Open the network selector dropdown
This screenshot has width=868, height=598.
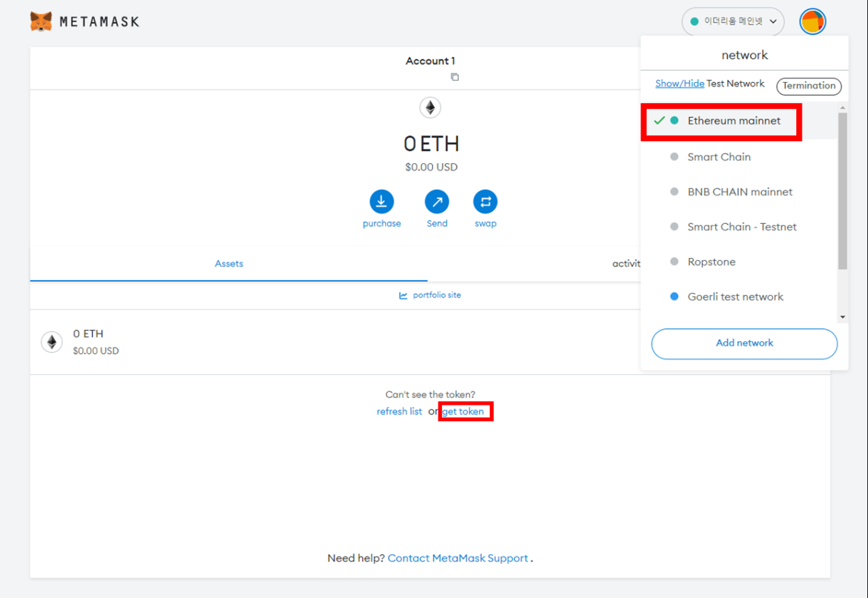[x=733, y=22]
